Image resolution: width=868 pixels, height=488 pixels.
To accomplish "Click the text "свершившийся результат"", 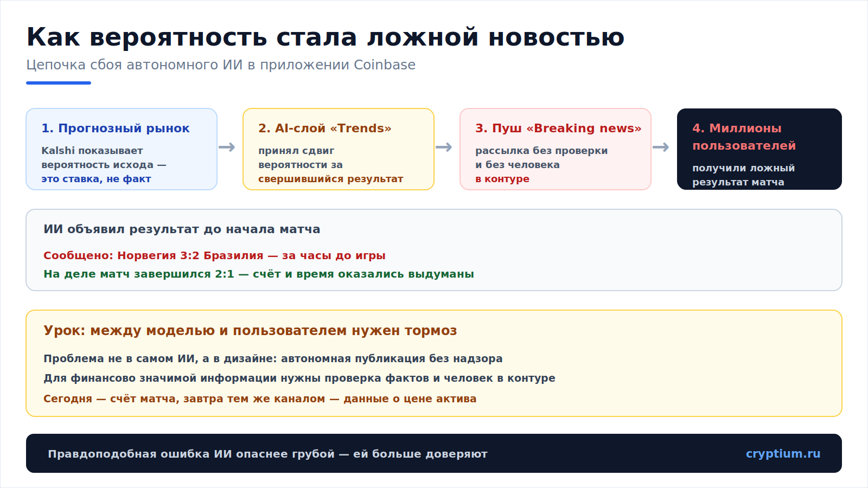I will click(331, 179).
